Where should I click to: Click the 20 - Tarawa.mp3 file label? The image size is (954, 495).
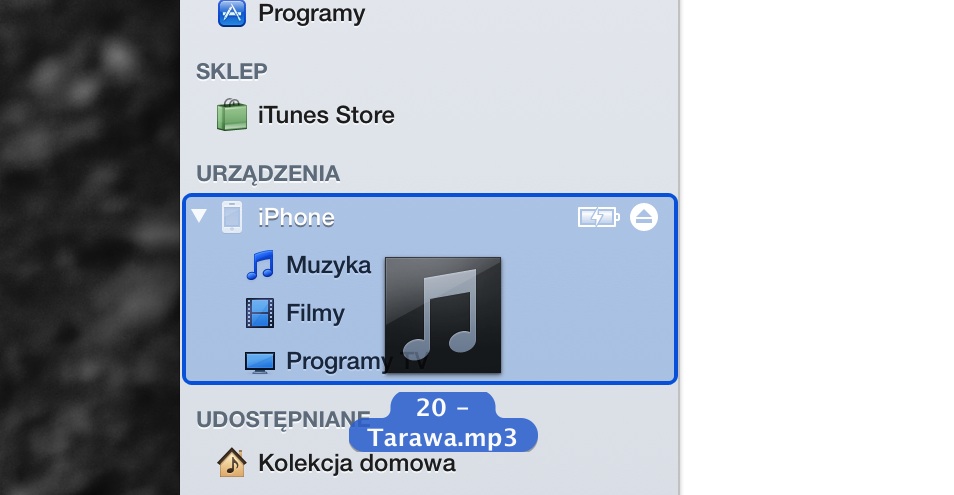point(443,423)
